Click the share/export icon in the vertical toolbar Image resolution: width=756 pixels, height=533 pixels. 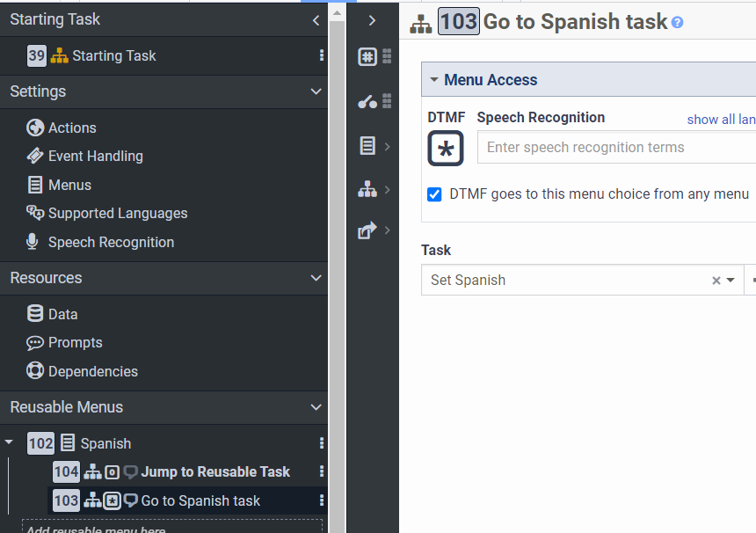[x=367, y=231]
